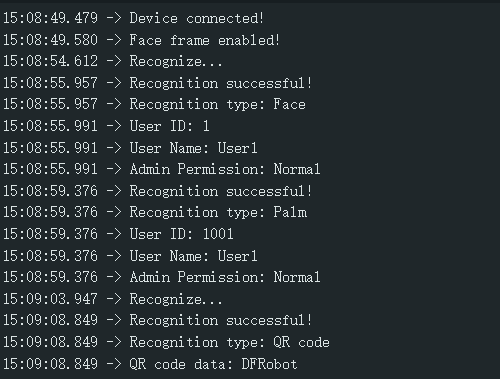
Task: Click second 'Admin Permission: Normal' line
Action: (x=162, y=277)
